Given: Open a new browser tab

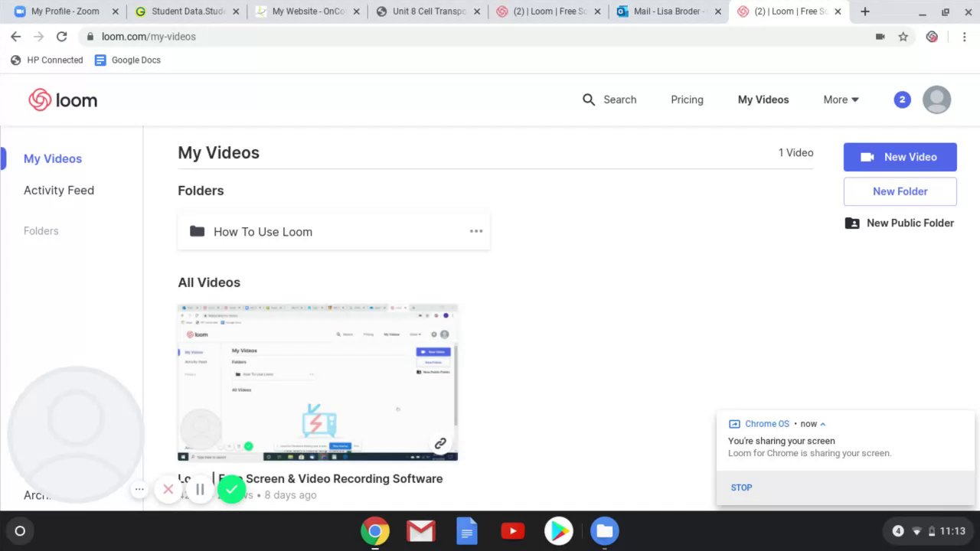Looking at the screenshot, I should pos(864,11).
